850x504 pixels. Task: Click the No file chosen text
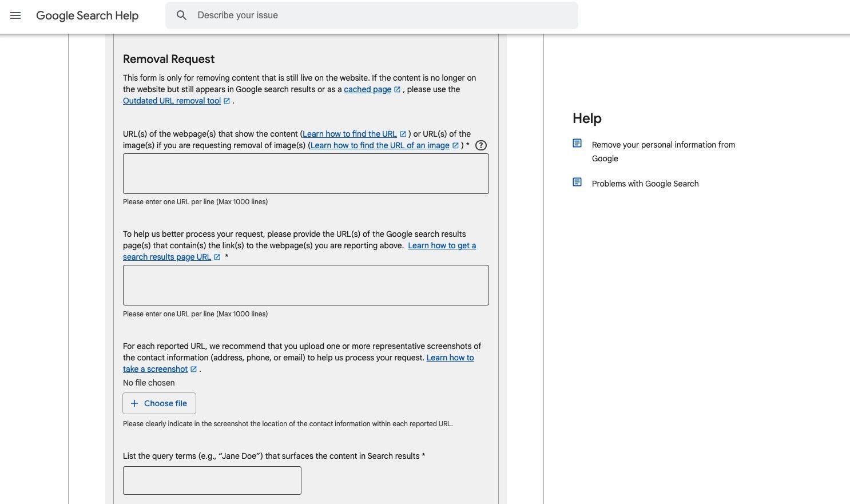(x=149, y=383)
